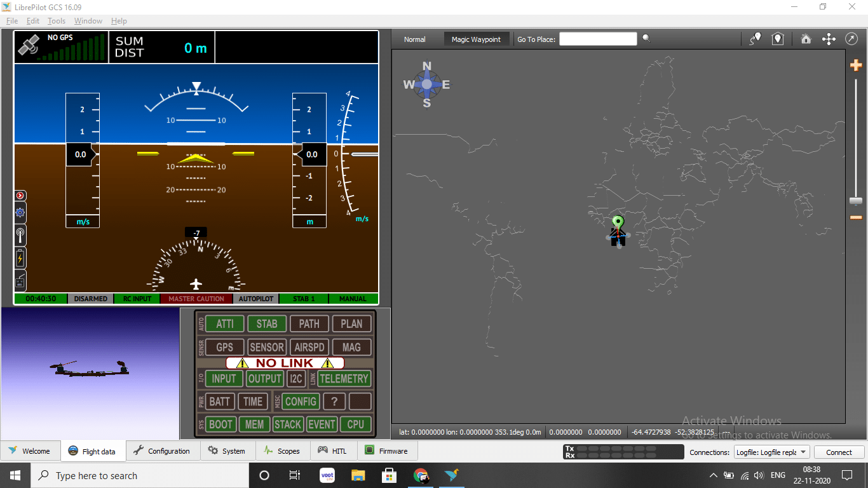Open the PFD settings gear icon
The image size is (868, 488).
pos(20,213)
